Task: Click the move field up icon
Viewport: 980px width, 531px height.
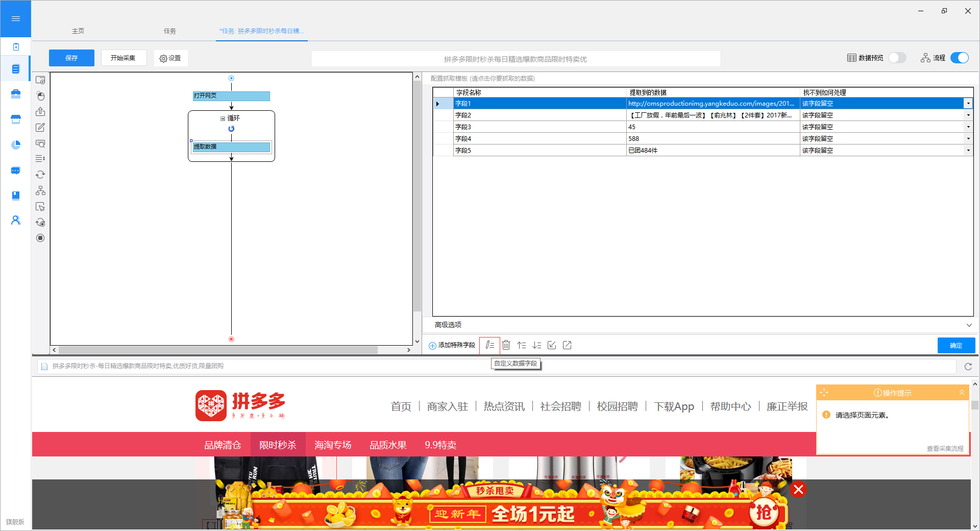Action: (521, 345)
